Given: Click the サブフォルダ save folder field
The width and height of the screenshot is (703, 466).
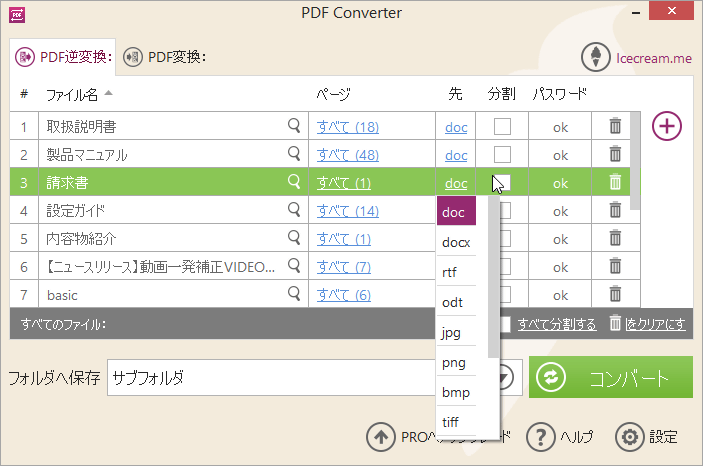Looking at the screenshot, I should (x=270, y=379).
